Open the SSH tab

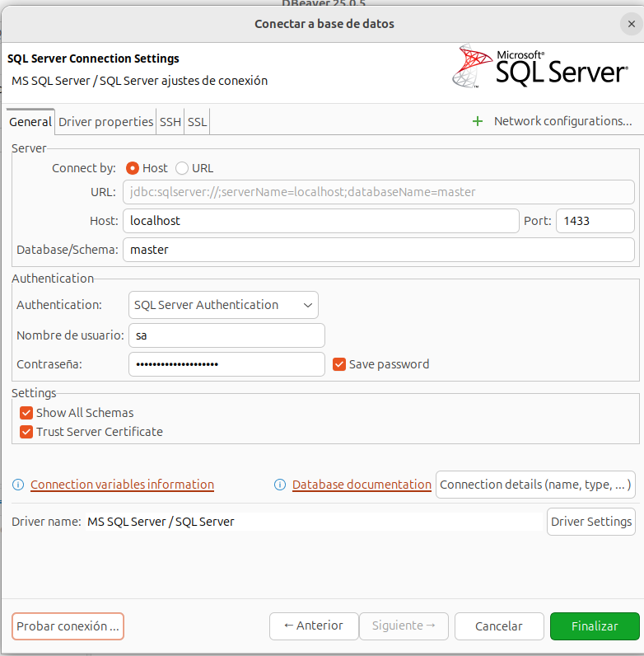tap(170, 122)
